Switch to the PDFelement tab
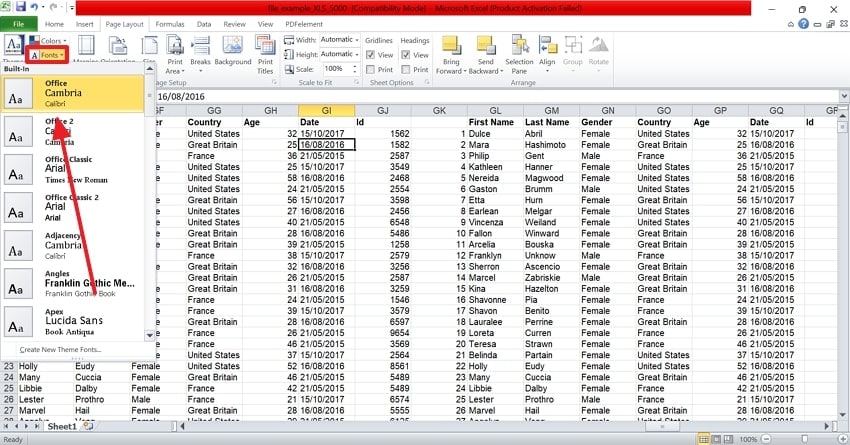850x445 pixels. 304,24
